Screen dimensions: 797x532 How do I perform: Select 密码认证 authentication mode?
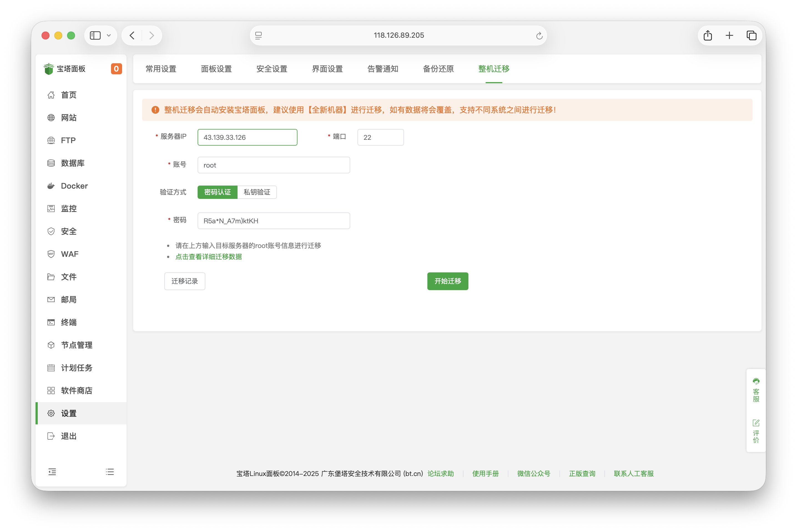(217, 192)
